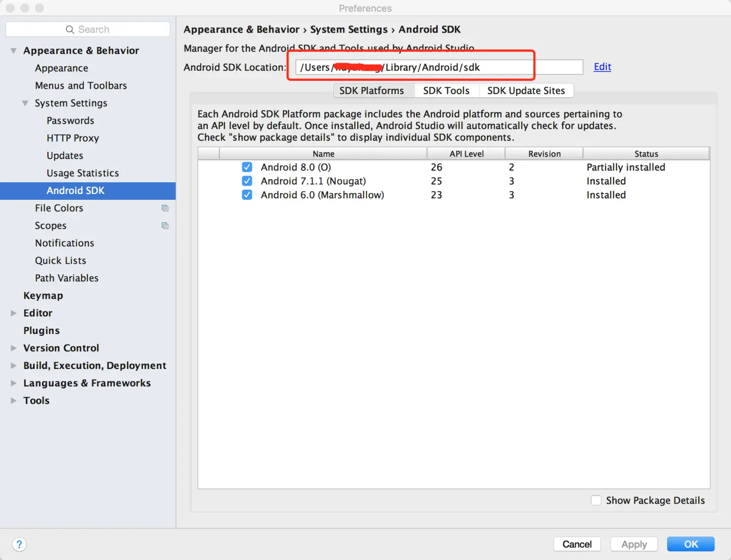Click Appearance & Behavior in the breadcrumb

241,30
